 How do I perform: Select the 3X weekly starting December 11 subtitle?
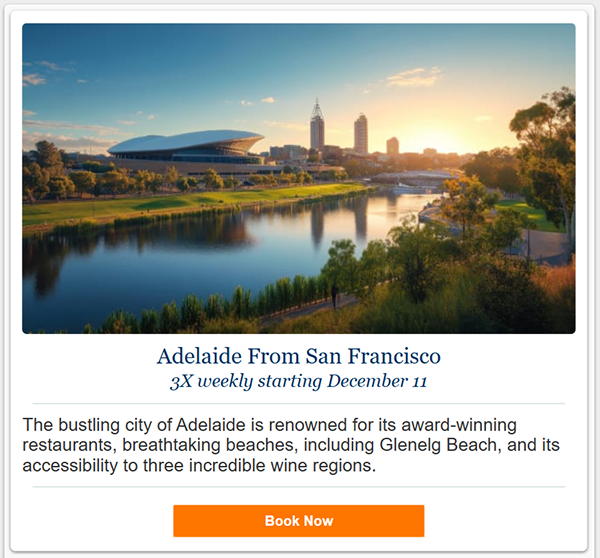(298, 382)
